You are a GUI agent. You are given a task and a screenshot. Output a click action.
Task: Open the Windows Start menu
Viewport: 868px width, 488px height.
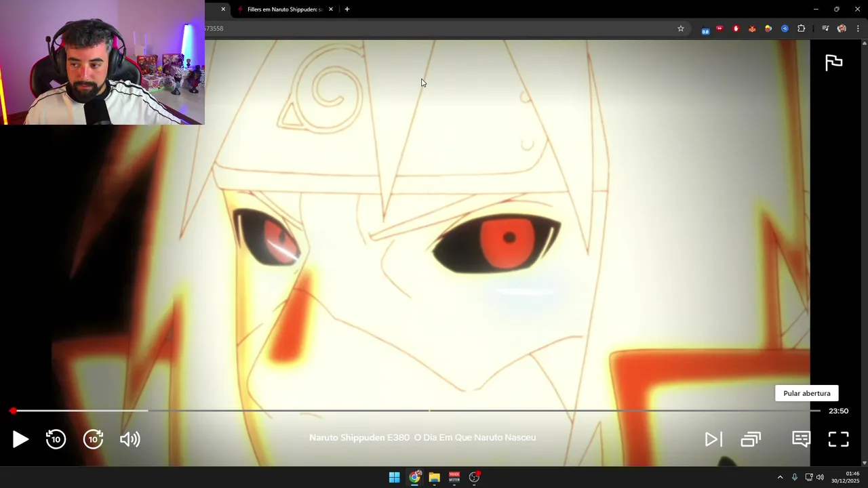click(x=394, y=477)
